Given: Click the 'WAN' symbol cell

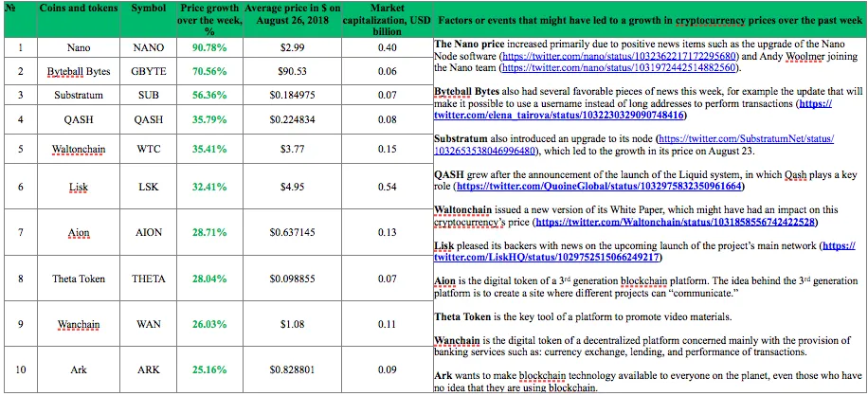Looking at the screenshot, I should [149, 324].
